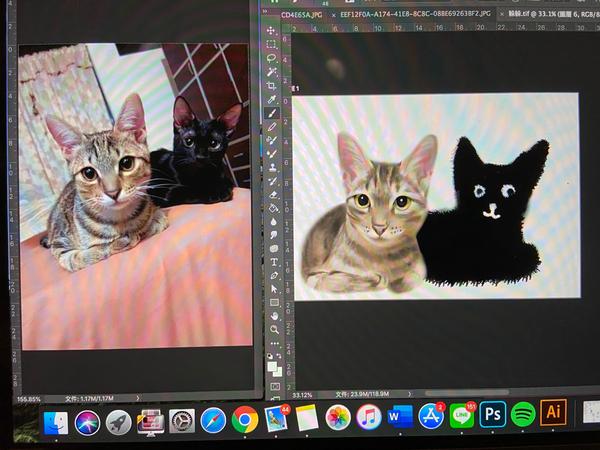
Task: Select the Hand tool
Action: tap(274, 316)
